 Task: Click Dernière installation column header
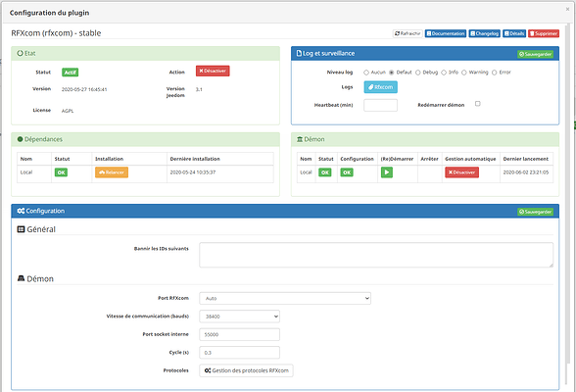coord(195,159)
